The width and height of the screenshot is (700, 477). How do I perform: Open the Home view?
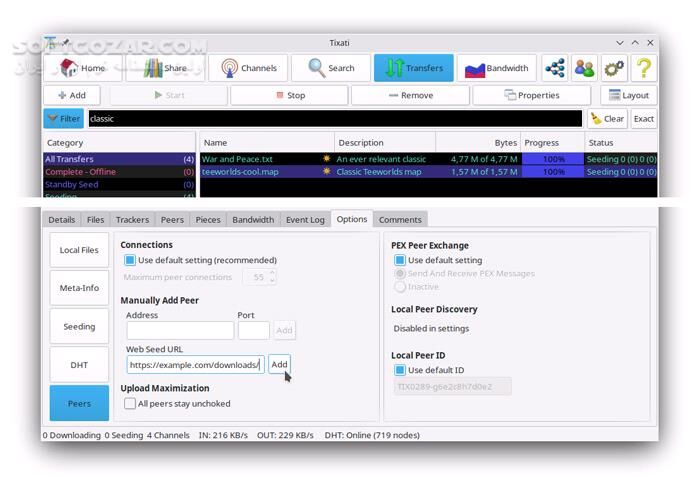83,68
